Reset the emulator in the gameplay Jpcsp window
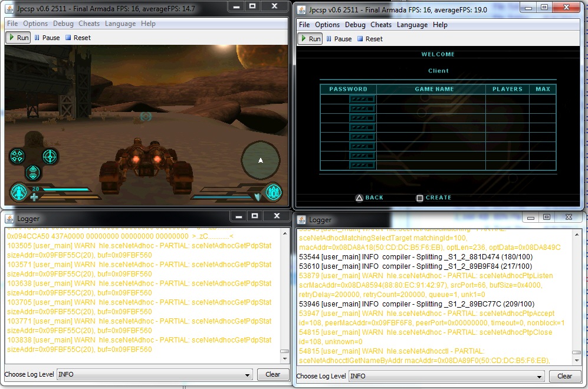The width and height of the screenshot is (588, 389). [x=78, y=38]
